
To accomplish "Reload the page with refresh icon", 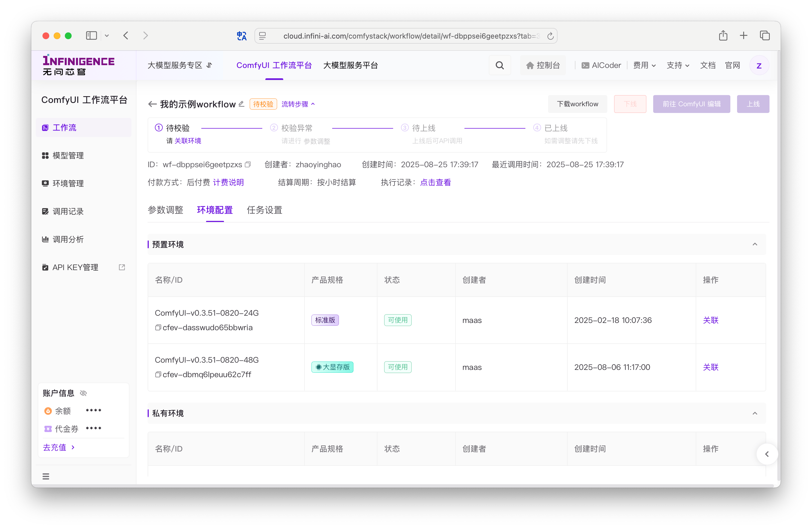I will [550, 36].
